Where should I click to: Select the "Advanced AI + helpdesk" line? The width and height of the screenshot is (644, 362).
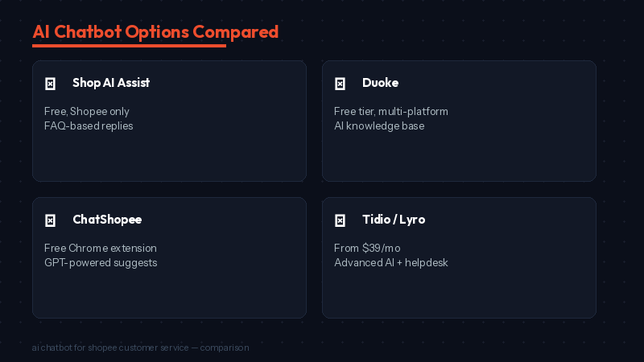(391, 262)
